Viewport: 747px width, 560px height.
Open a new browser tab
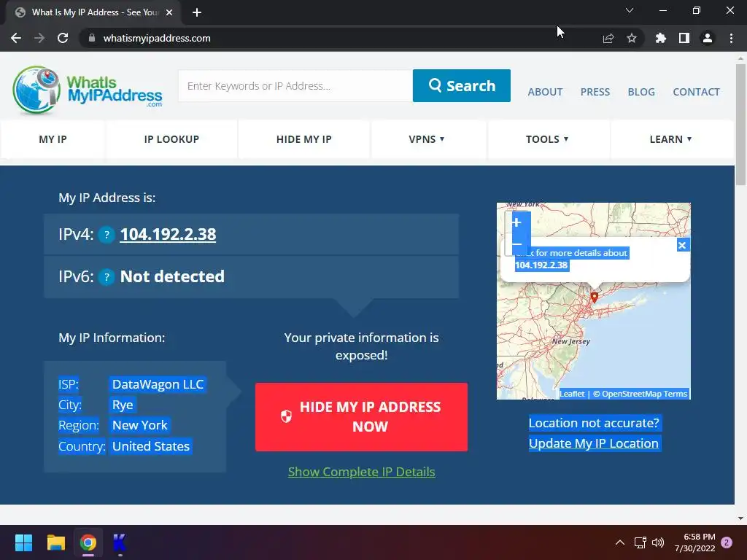[197, 12]
